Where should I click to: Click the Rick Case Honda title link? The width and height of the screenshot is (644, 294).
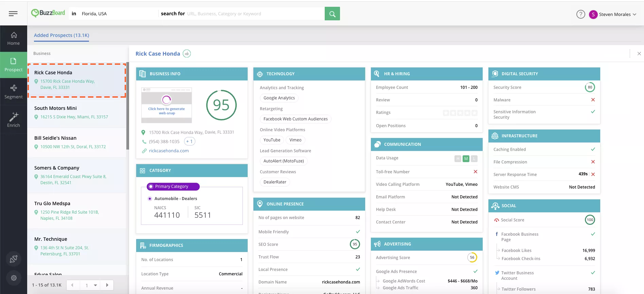pyautogui.click(x=158, y=54)
